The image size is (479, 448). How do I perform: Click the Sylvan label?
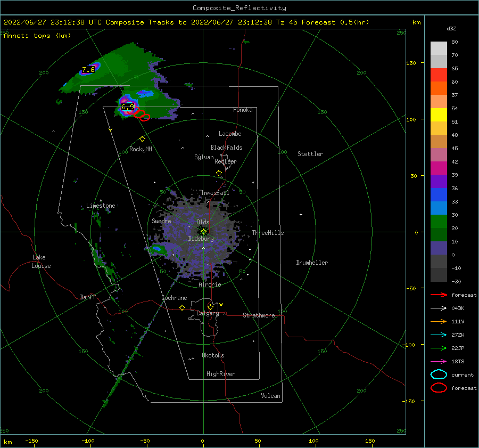(204, 157)
